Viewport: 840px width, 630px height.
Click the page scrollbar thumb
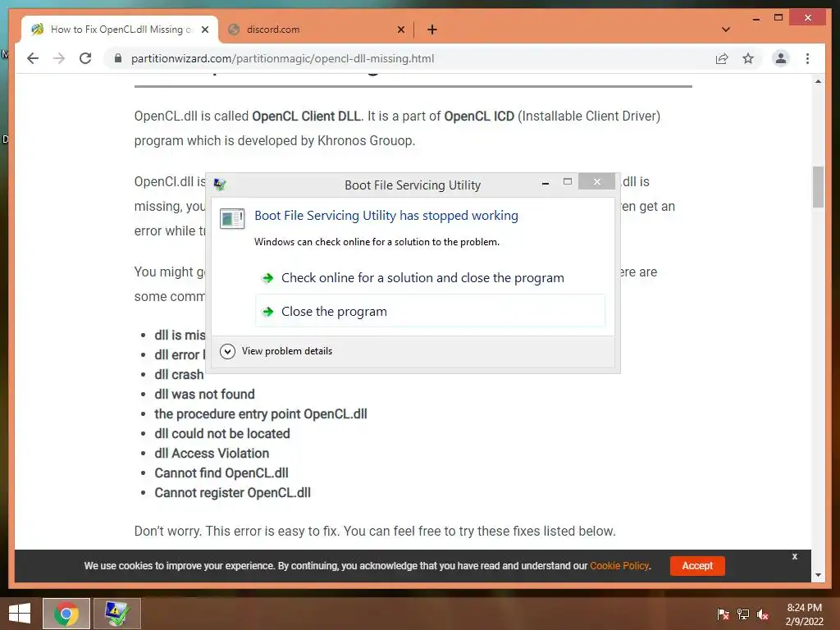pyautogui.click(x=818, y=187)
